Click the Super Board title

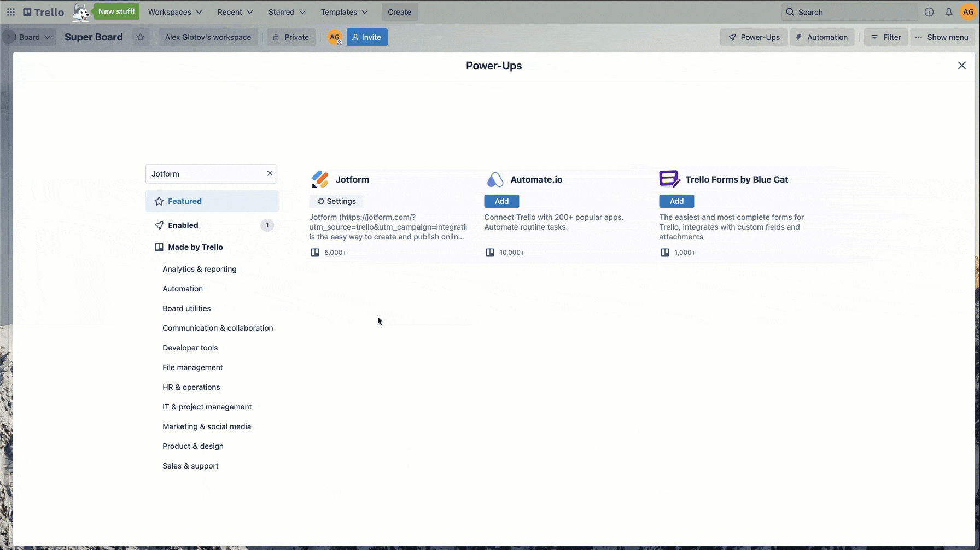coord(94,37)
